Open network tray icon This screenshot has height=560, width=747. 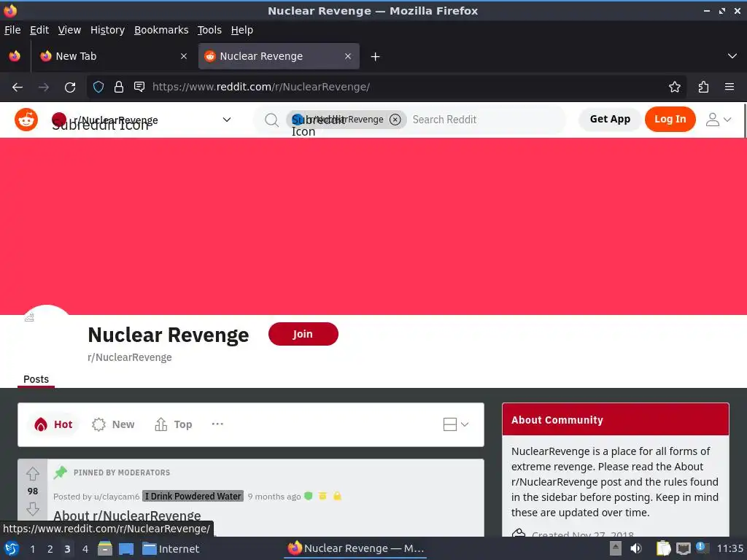[683, 548]
